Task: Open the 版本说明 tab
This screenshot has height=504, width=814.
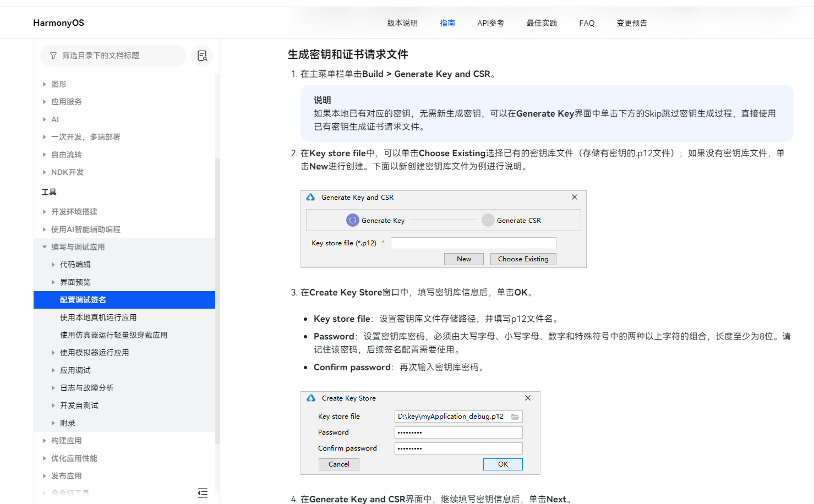Action: coord(402,23)
